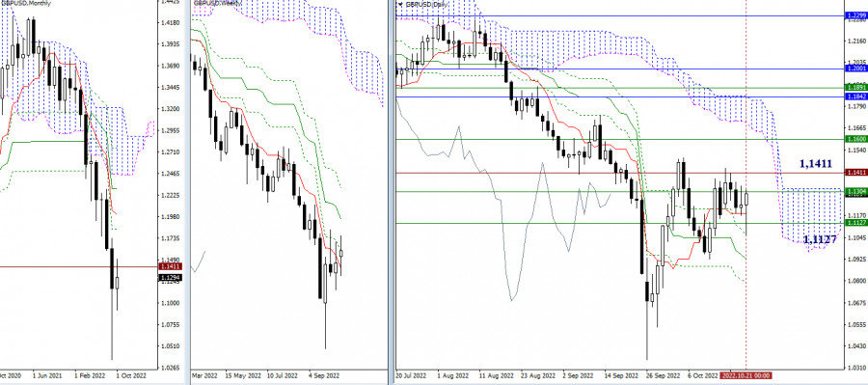Click the highlighted 2022.10.21 00:00 date marker
The width and height of the screenshot is (868, 385).
click(x=746, y=375)
